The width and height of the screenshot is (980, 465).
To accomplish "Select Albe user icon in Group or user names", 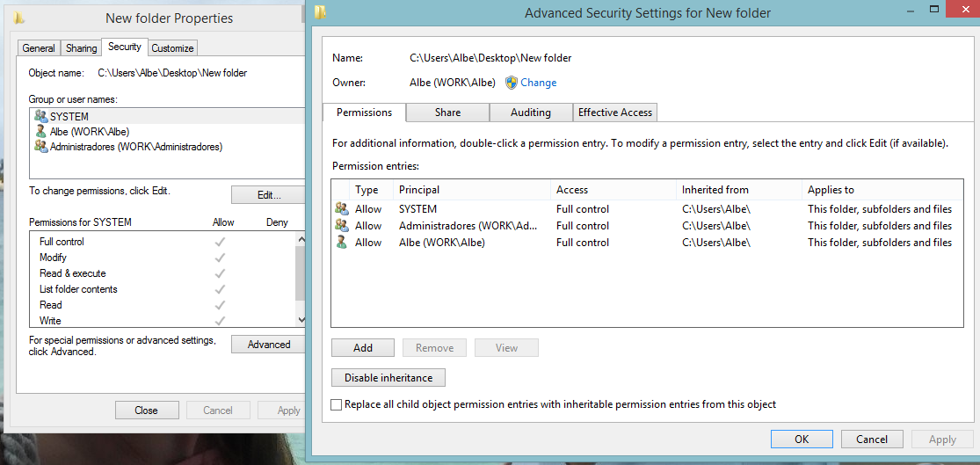I will [x=41, y=131].
